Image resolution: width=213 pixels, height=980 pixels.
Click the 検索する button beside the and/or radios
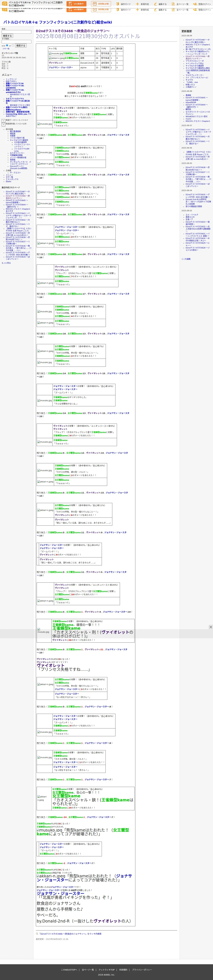pos(21,46)
